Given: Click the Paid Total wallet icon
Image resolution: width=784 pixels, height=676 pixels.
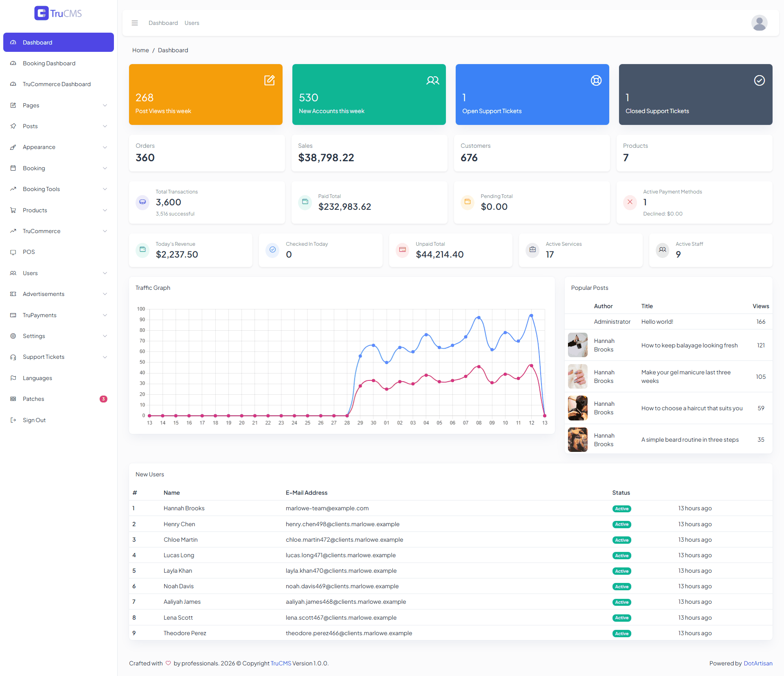Looking at the screenshot, I should (305, 202).
